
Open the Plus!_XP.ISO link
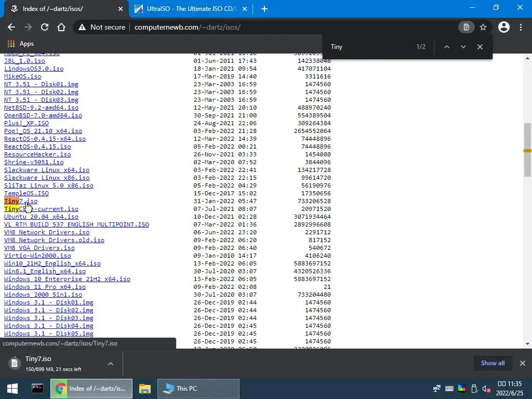coord(26,123)
